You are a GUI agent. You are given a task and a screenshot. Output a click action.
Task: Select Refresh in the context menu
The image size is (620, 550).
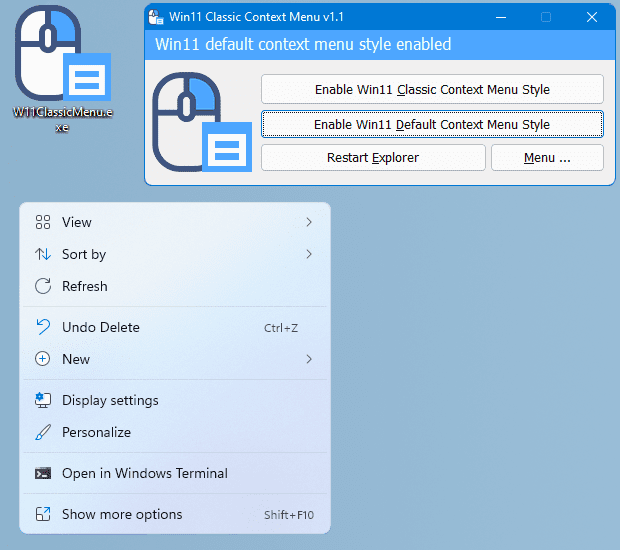(x=175, y=286)
